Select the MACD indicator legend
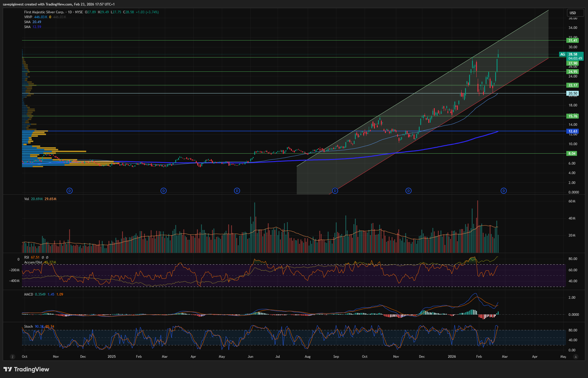 click(x=29, y=294)
